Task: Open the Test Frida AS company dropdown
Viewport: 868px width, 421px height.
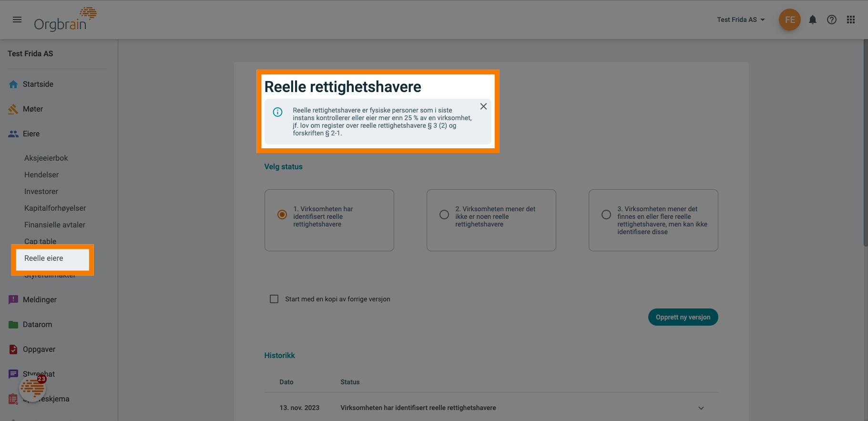Action: [741, 20]
